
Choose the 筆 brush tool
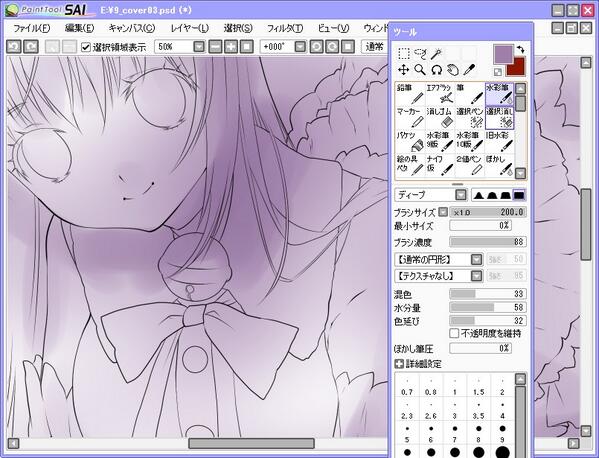coord(470,94)
